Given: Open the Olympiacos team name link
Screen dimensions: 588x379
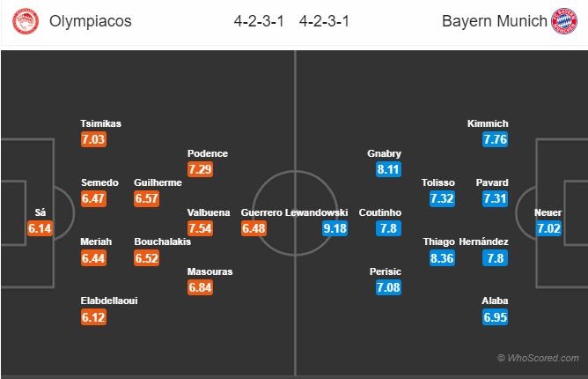Looking at the screenshot, I should coord(91,21).
